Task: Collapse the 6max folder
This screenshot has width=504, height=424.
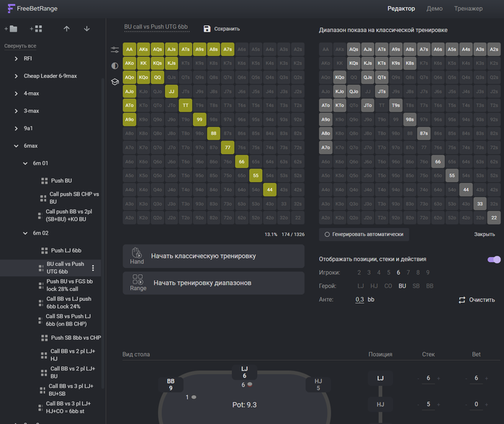Action: [x=16, y=145]
